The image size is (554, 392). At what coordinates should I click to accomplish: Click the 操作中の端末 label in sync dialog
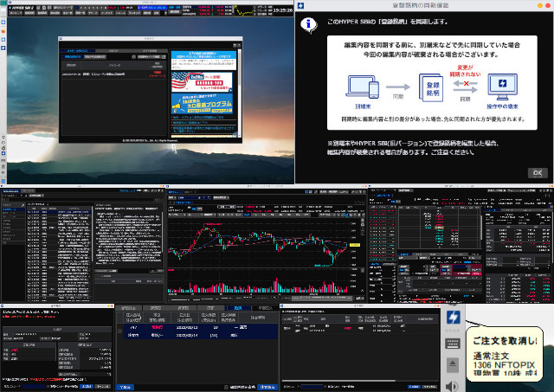pyautogui.click(x=502, y=106)
